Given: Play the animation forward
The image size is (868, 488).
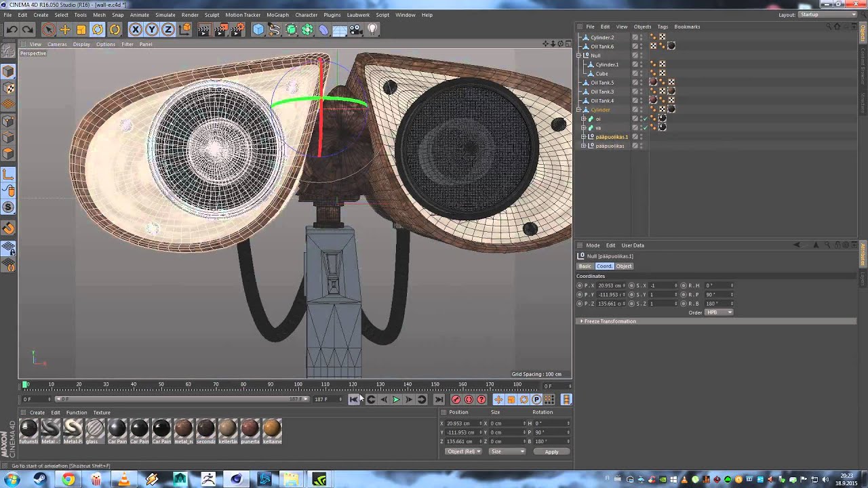Looking at the screenshot, I should [x=396, y=400].
